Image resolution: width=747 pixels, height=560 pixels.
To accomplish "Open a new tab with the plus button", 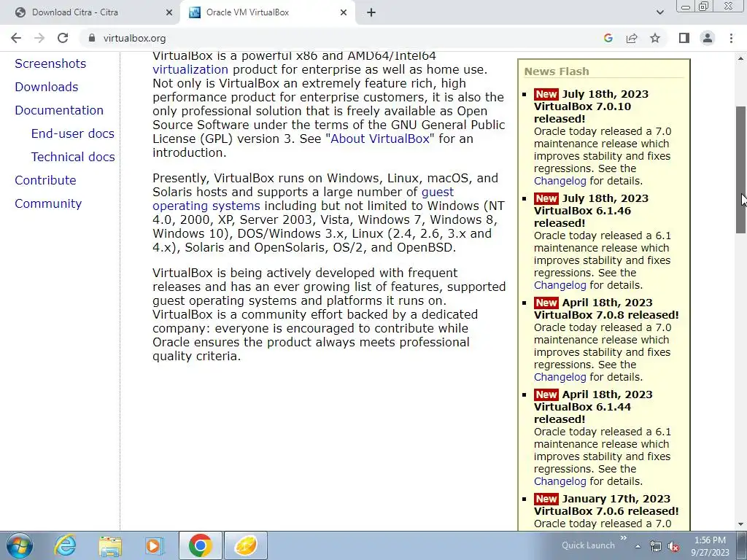I will [371, 13].
